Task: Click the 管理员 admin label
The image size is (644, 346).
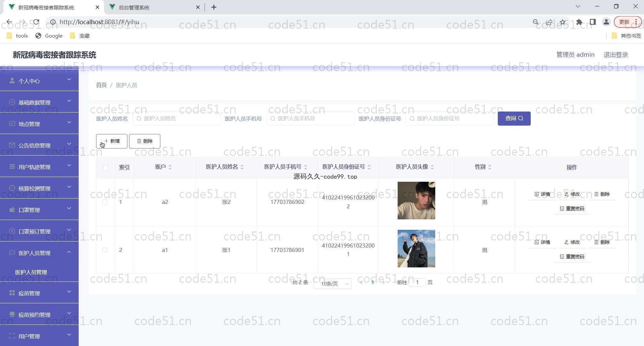Action: tap(575, 55)
